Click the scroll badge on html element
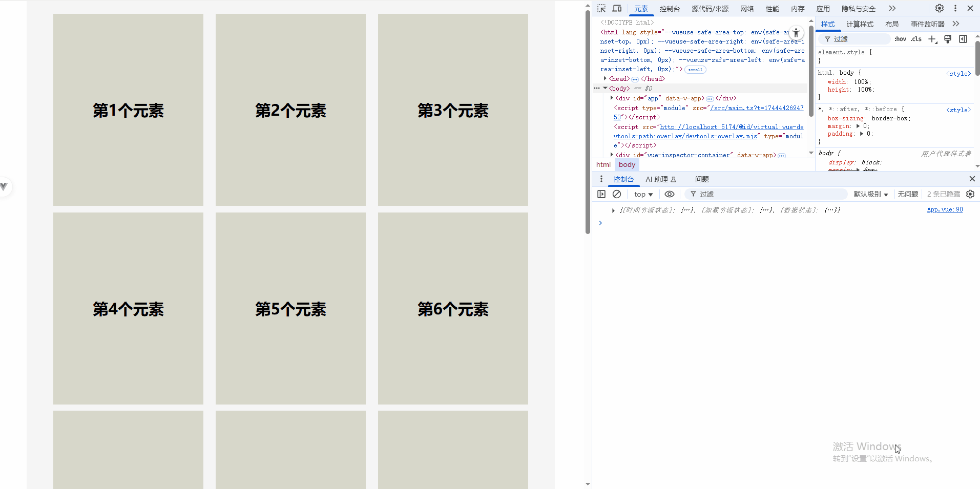Viewport: 980px width, 489px height. (695, 70)
